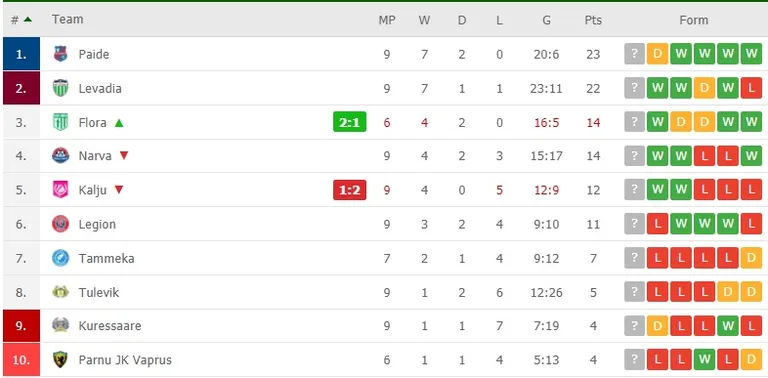Click the green 2:1 live score badge
This screenshot has height=378, width=768.
tap(350, 122)
